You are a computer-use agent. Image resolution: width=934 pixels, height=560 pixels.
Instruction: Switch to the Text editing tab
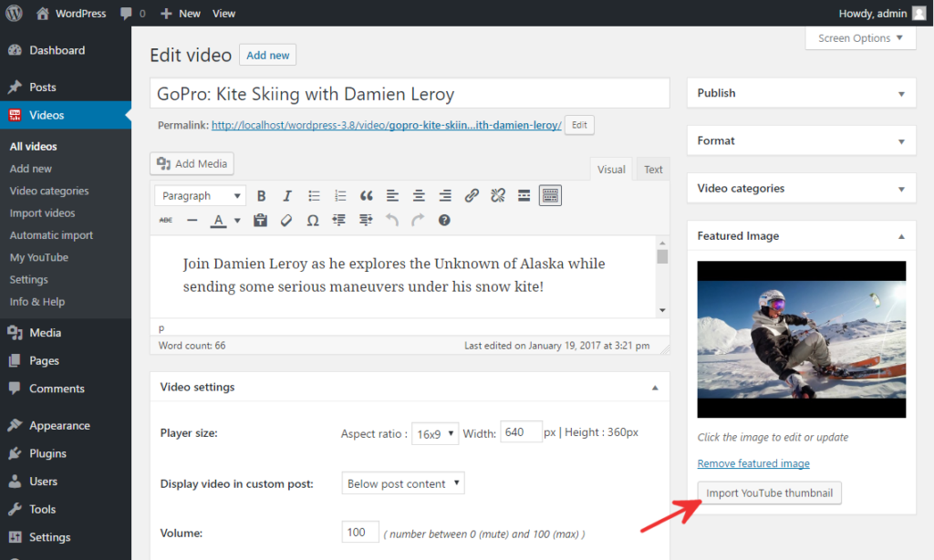[653, 169]
